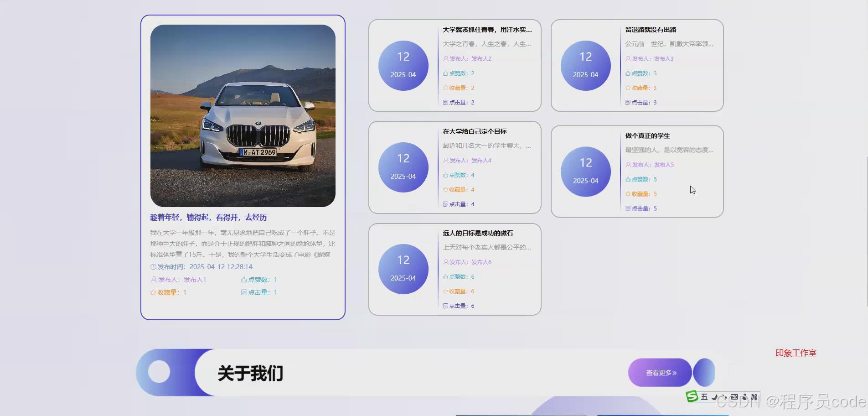Toggle the moon night-mode icon on the Sogou bar

tap(714, 396)
